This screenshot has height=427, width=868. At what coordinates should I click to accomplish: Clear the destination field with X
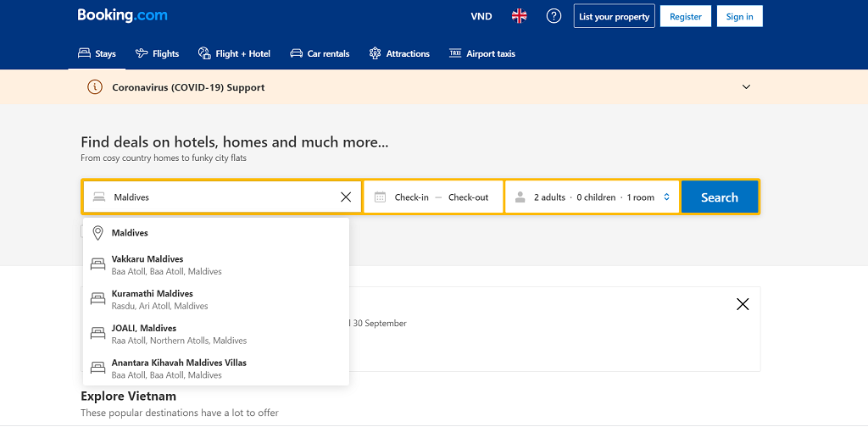[x=346, y=197]
